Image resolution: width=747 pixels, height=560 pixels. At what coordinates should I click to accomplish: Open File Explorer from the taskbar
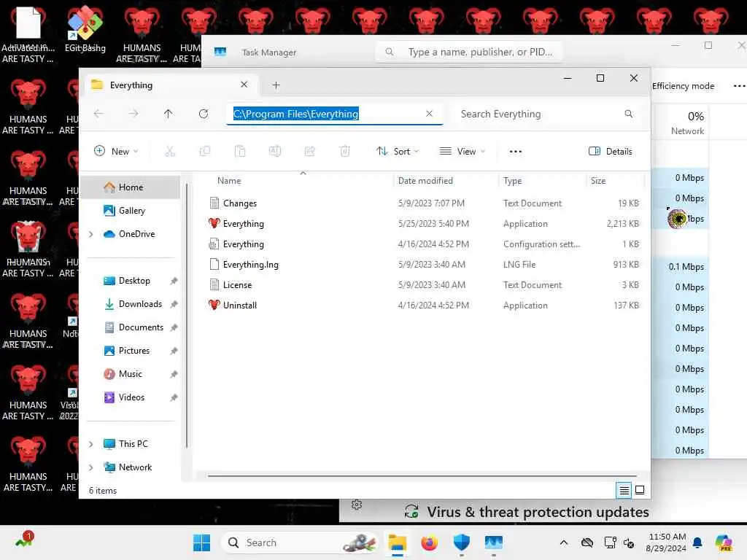(398, 542)
